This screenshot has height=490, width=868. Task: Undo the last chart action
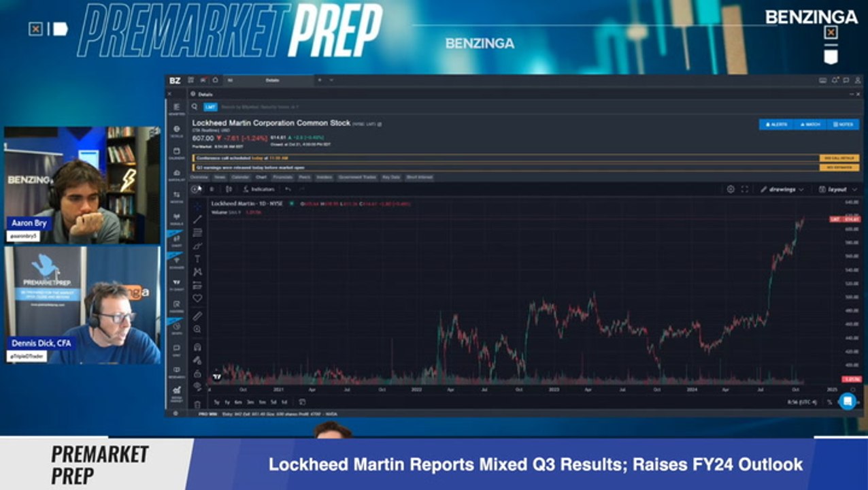point(288,189)
